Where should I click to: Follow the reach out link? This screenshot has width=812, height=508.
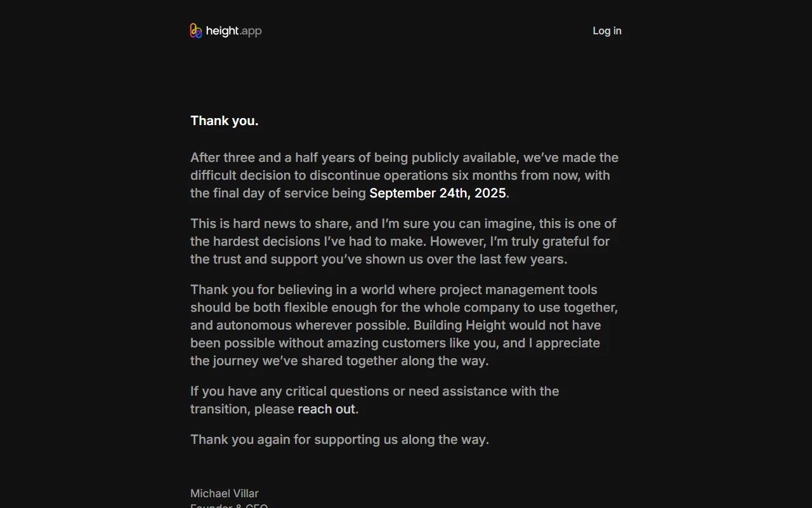point(327,409)
